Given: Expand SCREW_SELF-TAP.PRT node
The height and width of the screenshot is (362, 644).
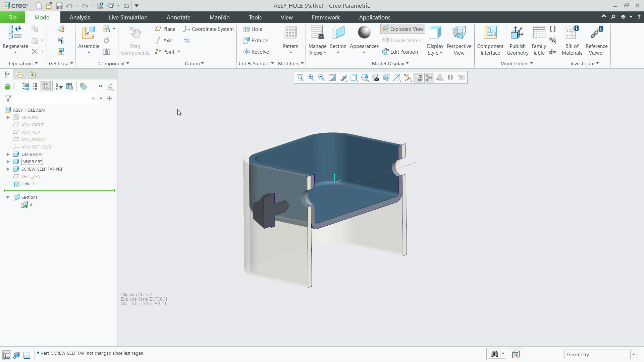Looking at the screenshot, I should (x=8, y=169).
